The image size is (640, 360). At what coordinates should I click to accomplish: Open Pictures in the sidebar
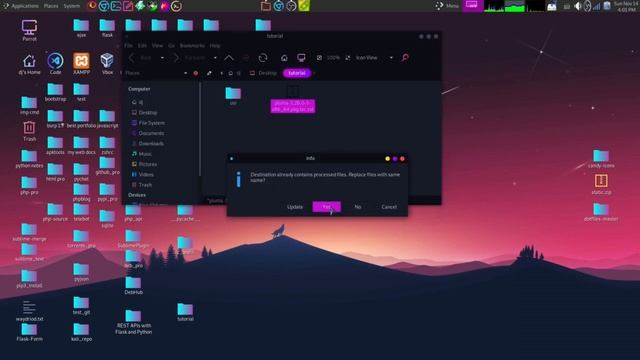click(144, 164)
